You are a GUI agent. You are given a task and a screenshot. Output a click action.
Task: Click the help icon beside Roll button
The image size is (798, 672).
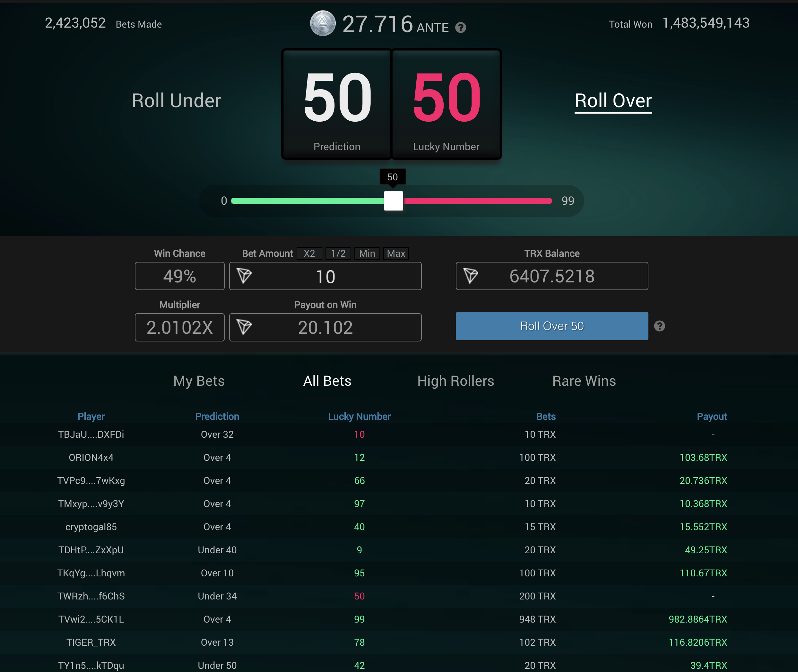(659, 326)
